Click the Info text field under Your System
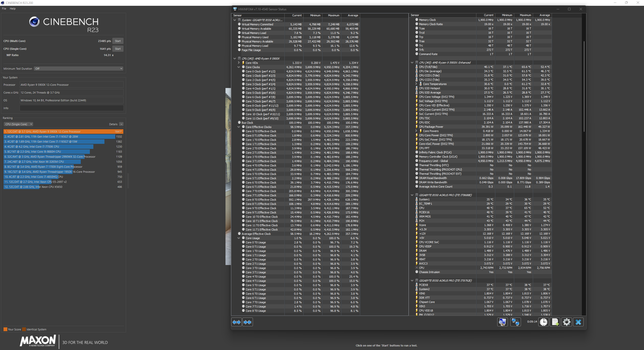Screen dimensions: 644x350 point(71,108)
